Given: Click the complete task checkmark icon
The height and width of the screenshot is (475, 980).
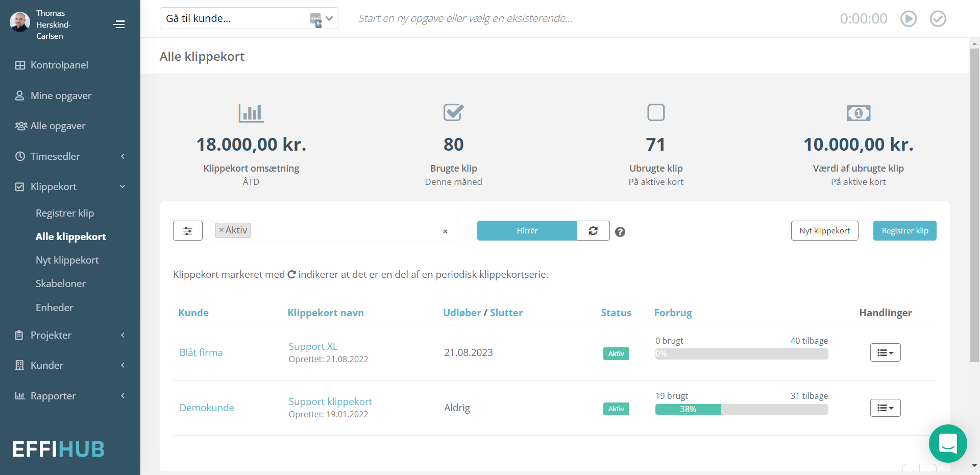Looking at the screenshot, I should (x=938, y=19).
